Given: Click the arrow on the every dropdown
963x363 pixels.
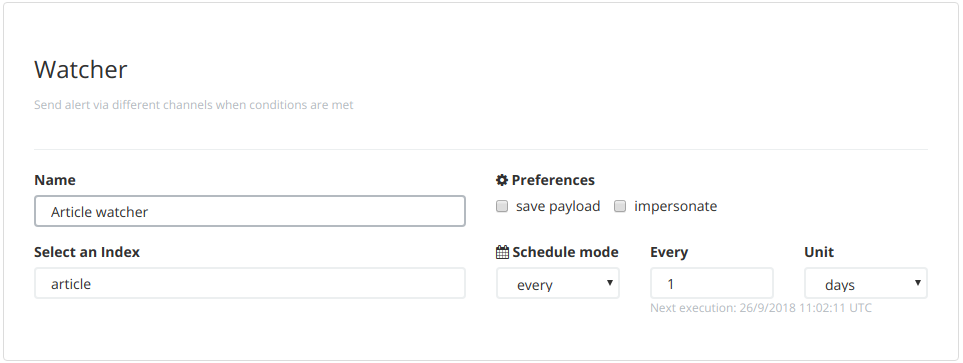Looking at the screenshot, I should [610, 283].
